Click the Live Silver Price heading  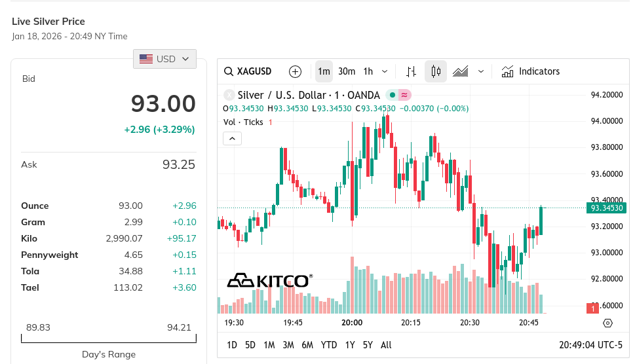(48, 22)
